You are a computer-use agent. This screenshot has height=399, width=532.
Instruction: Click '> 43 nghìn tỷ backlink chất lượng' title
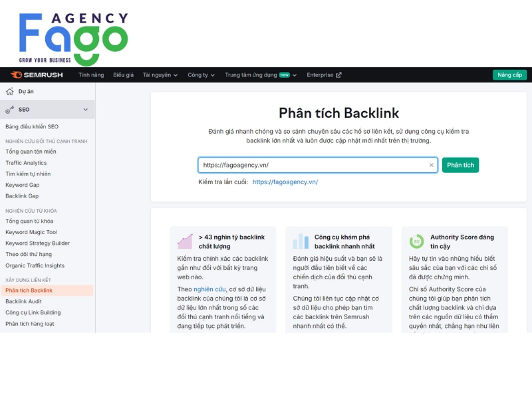231,241
